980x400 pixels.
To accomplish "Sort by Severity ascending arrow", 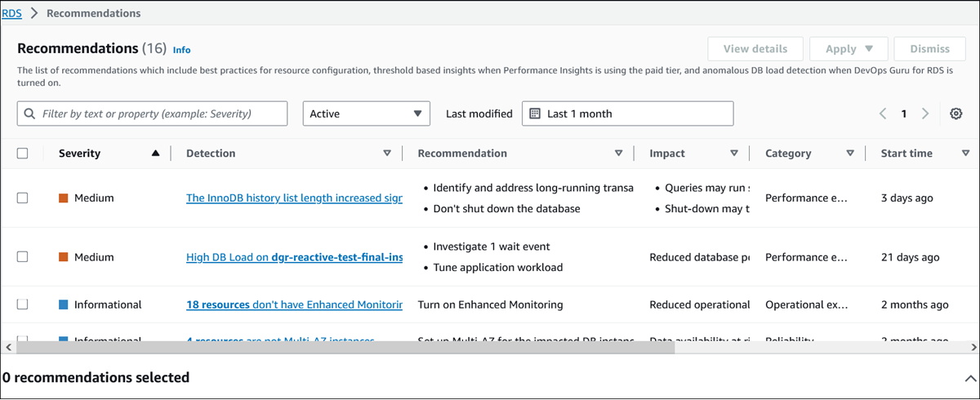I will 155,153.
